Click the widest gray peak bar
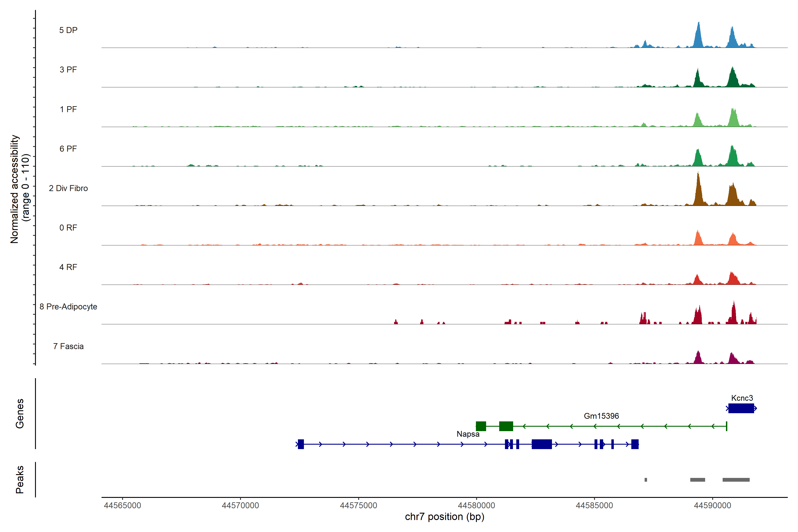Viewport: 798px width, 532px height. pyautogui.click(x=736, y=480)
